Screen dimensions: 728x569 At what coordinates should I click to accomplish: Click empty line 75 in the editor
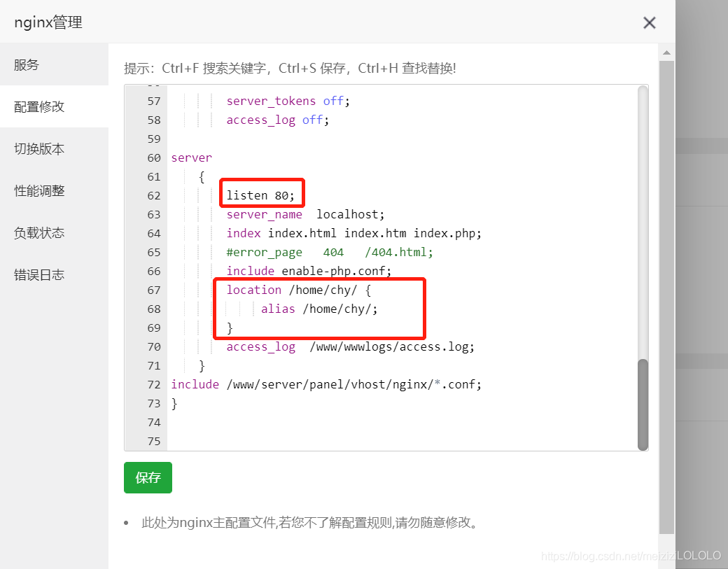click(x=402, y=442)
